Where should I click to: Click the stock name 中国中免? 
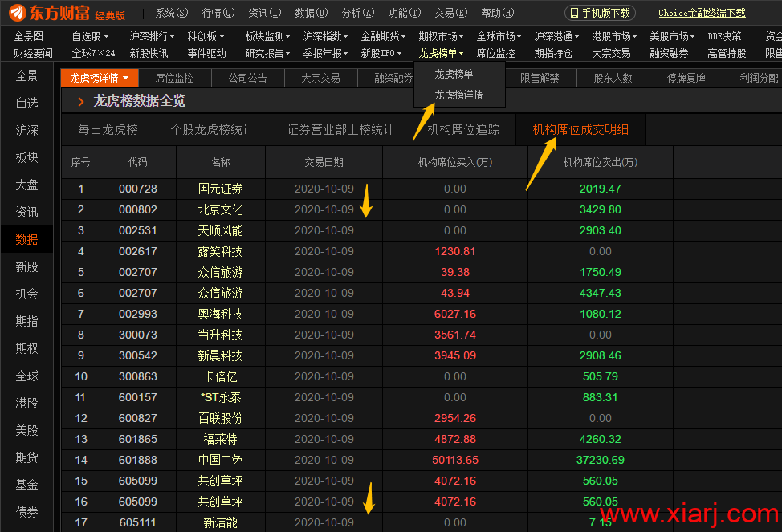[221, 460]
